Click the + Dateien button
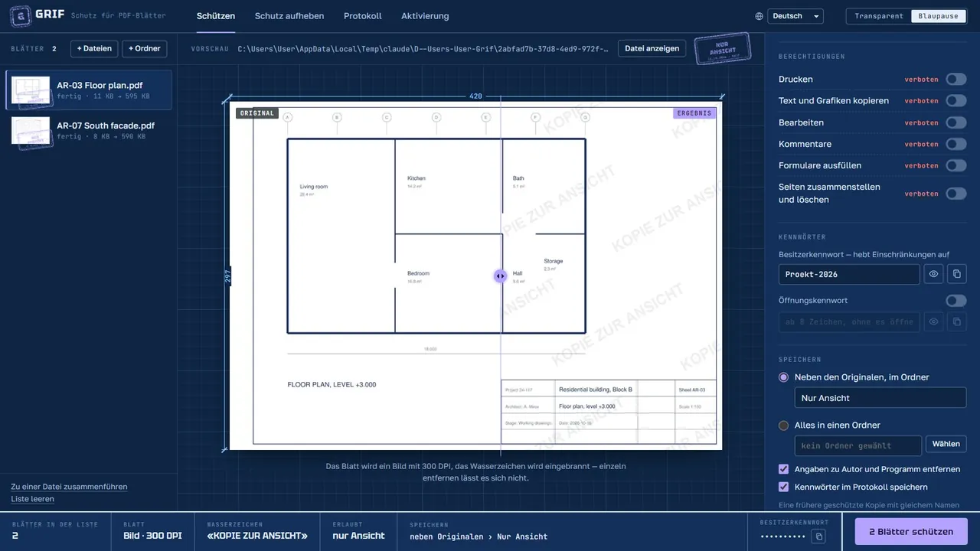The height and width of the screenshot is (551, 980). [x=94, y=49]
